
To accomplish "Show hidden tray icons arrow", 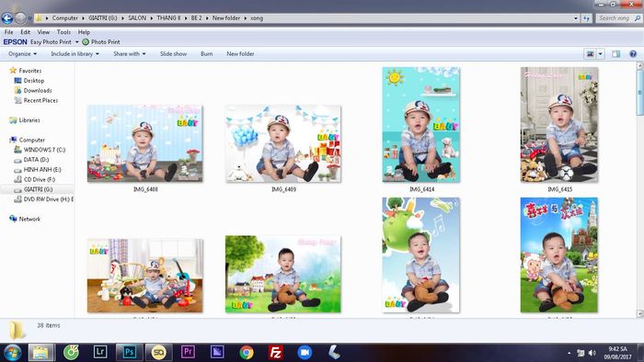I will click(569, 353).
